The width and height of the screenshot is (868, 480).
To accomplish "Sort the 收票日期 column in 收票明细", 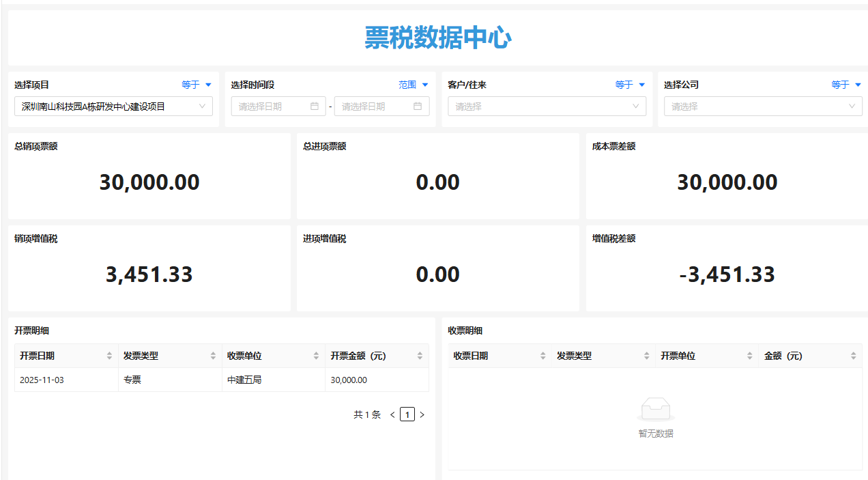I will tap(543, 355).
